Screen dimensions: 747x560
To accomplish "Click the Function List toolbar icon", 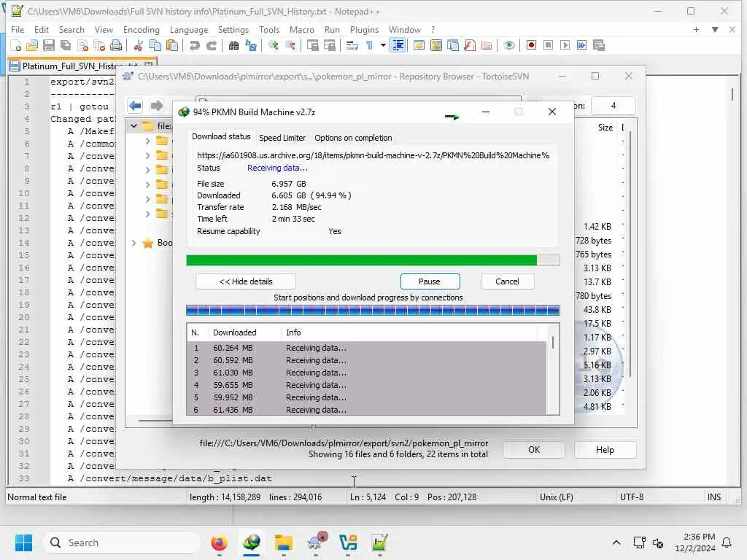I will point(470,46).
